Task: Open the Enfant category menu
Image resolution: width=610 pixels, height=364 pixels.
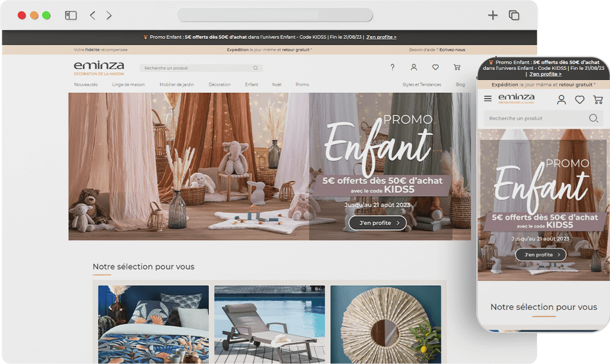Action: pos(251,85)
